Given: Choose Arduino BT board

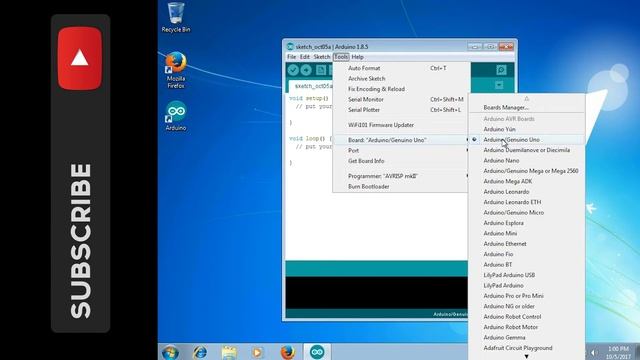Looking at the screenshot, I should [x=527, y=264].
